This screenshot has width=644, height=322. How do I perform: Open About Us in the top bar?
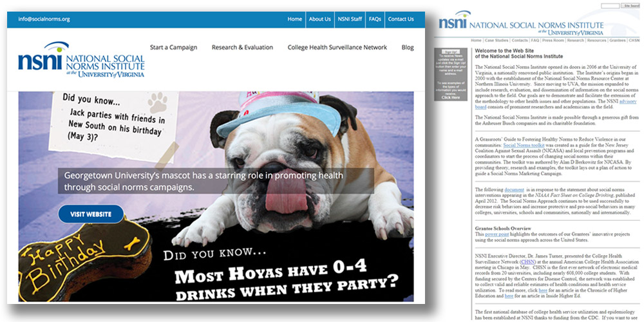[319, 19]
